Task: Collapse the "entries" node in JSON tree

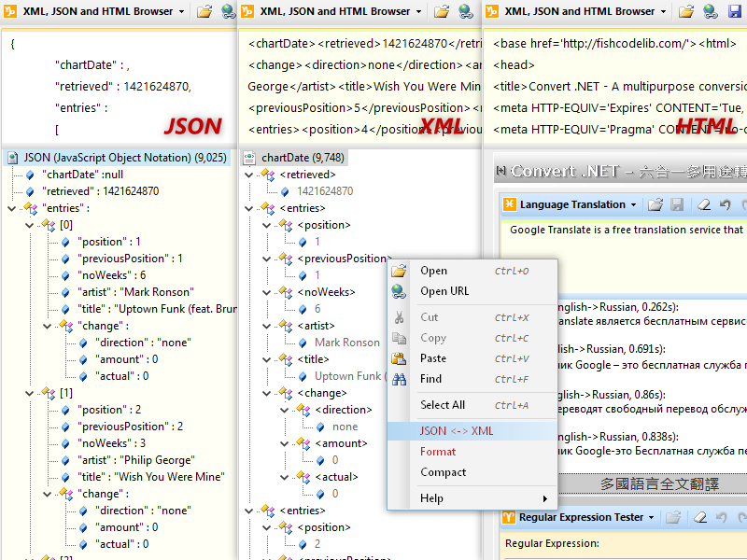Action: (12, 208)
